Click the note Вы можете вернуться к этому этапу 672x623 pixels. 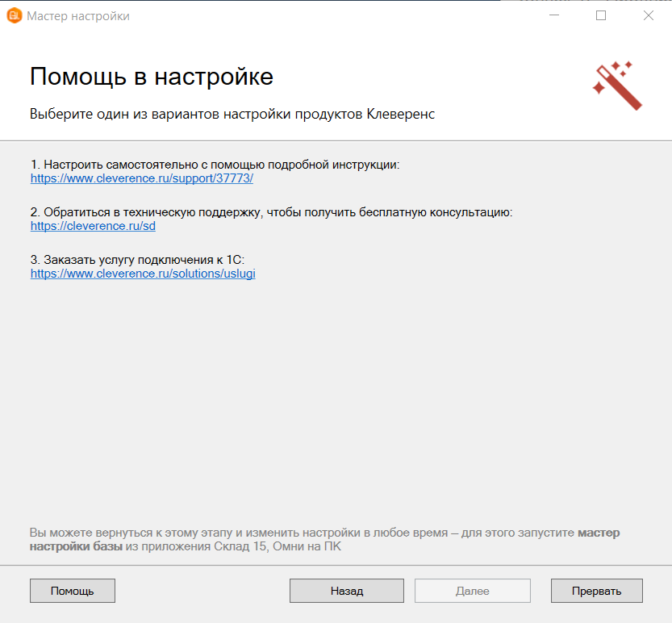click(324, 539)
